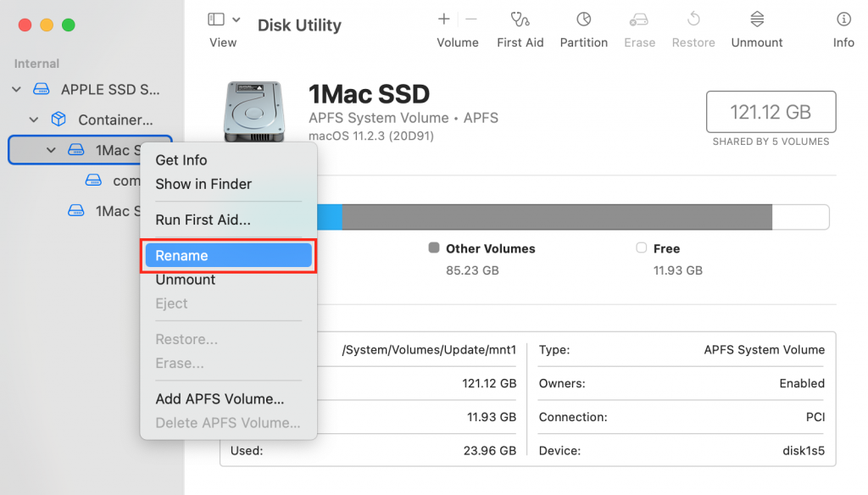
Task: Click the 1Mac SSD volume title
Action: [x=369, y=94]
